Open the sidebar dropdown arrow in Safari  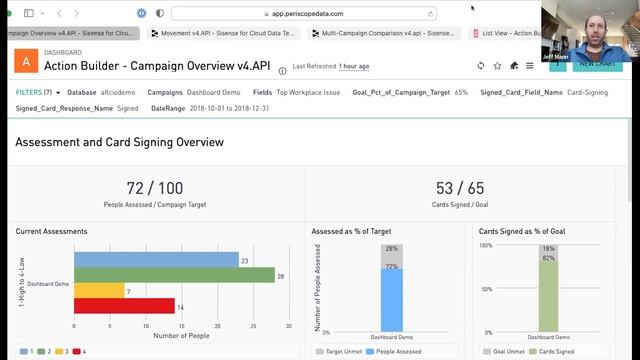[42, 13]
